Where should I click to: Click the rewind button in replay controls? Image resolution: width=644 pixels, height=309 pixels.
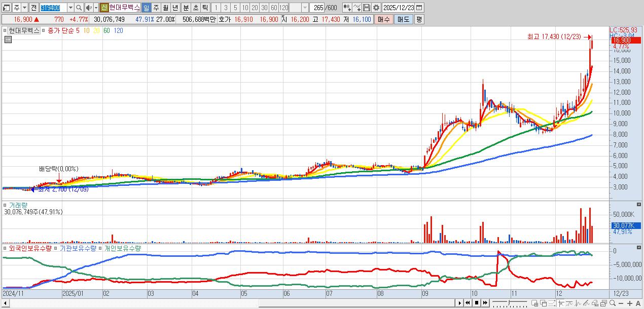click(x=468, y=303)
